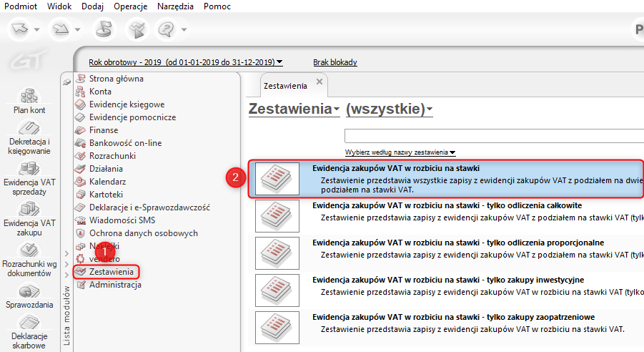
Task: Close the Zestawienia tab
Action: 319,82
